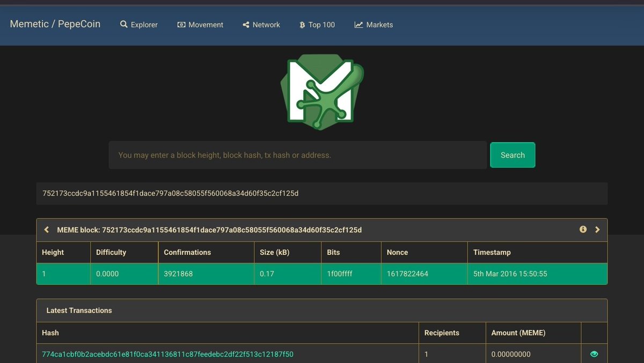Click the green Search button
The width and height of the screenshot is (644, 363).
(513, 155)
